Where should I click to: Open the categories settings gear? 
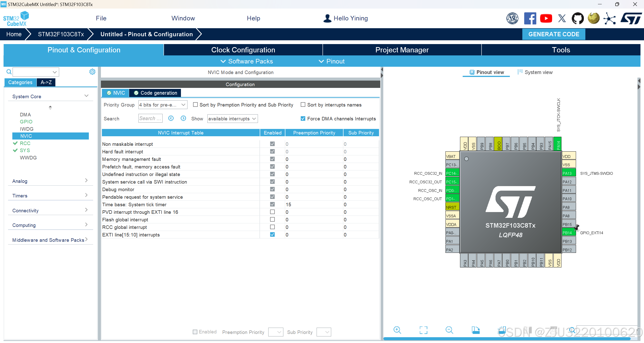point(92,72)
